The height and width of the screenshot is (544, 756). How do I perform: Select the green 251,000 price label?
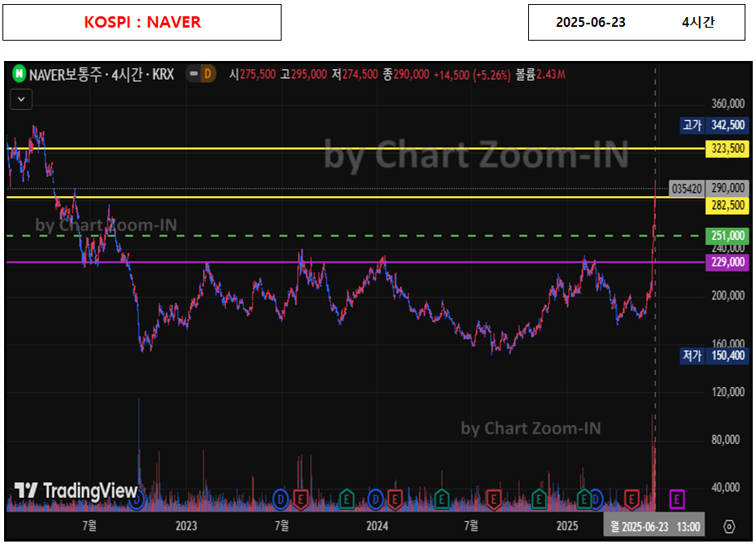[x=728, y=236]
